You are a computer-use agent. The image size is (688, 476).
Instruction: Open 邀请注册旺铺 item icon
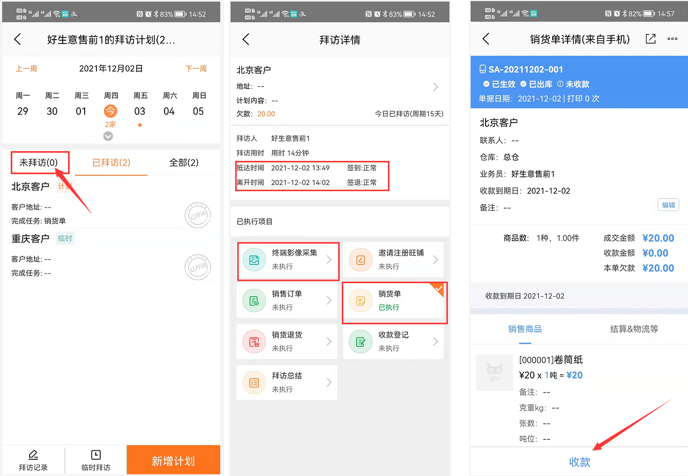point(360,260)
